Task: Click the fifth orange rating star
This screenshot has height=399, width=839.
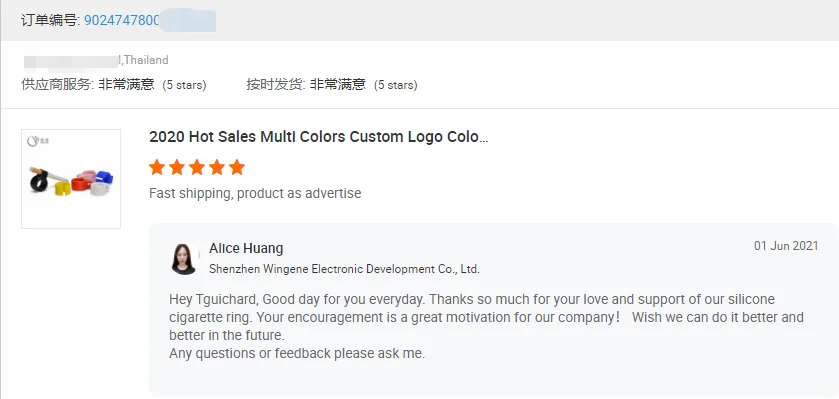Action: click(237, 167)
